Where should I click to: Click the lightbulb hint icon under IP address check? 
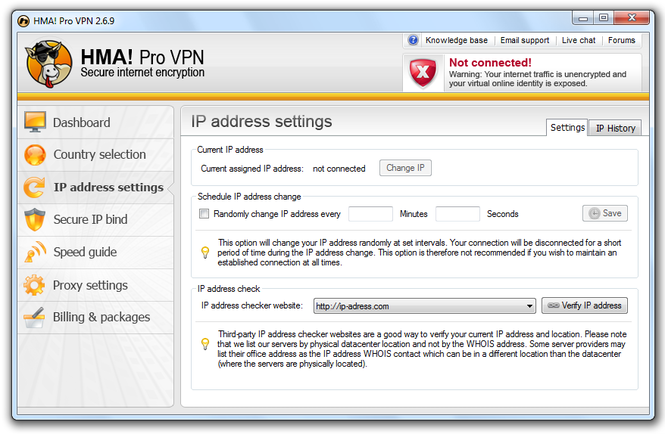(205, 344)
